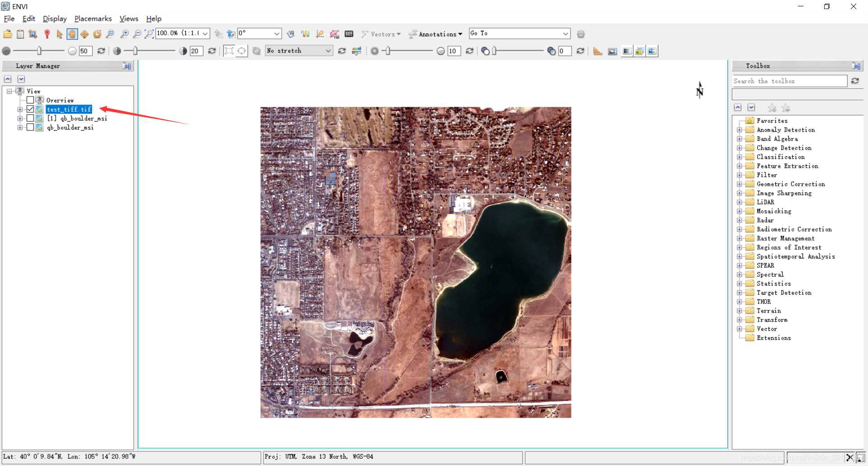Collapse the View tree node
The image size is (868, 466).
click(x=9, y=91)
